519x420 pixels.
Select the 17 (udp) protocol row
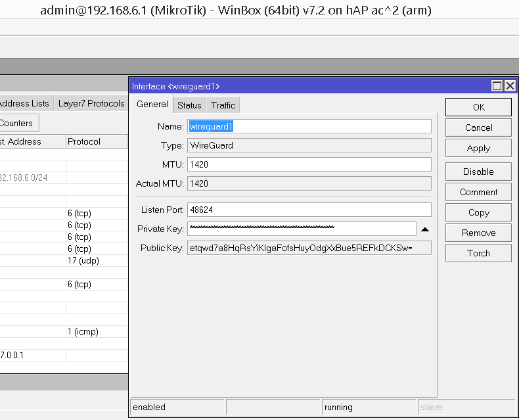point(64,261)
